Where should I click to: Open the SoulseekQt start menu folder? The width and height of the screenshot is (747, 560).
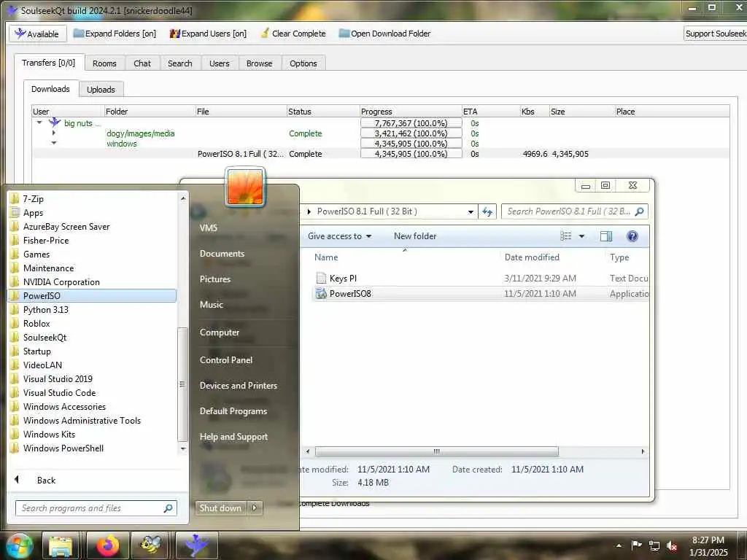pyautogui.click(x=93, y=337)
